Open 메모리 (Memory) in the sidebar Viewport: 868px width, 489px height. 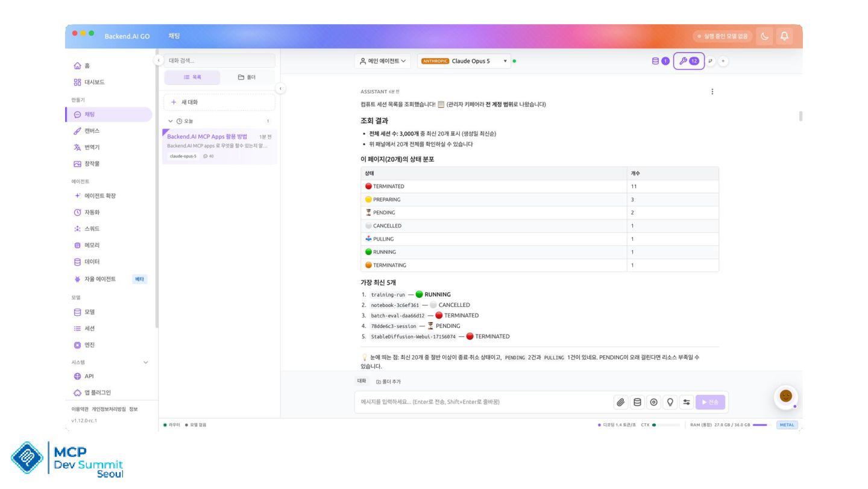[x=87, y=245]
